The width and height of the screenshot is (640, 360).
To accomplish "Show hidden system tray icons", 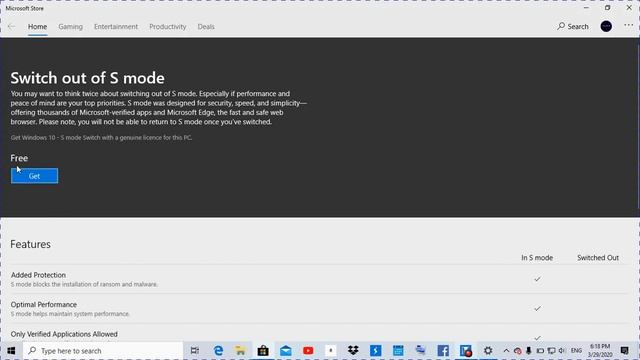I will pos(506,351).
